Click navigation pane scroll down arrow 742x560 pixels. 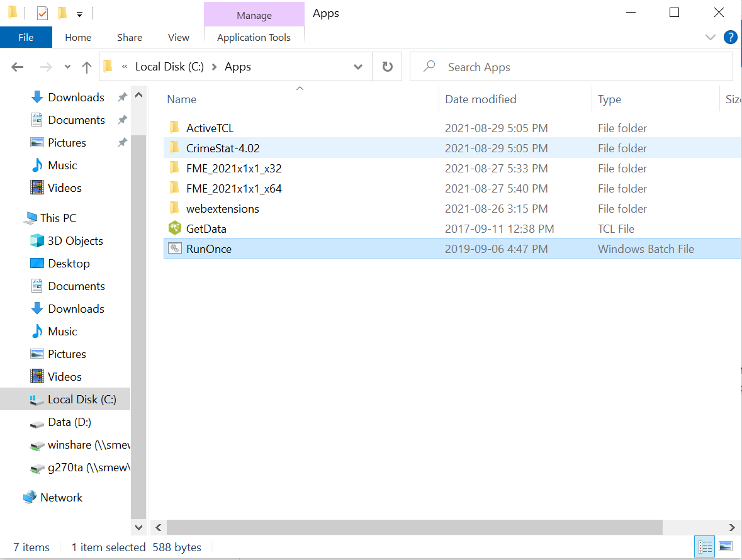tap(138, 527)
